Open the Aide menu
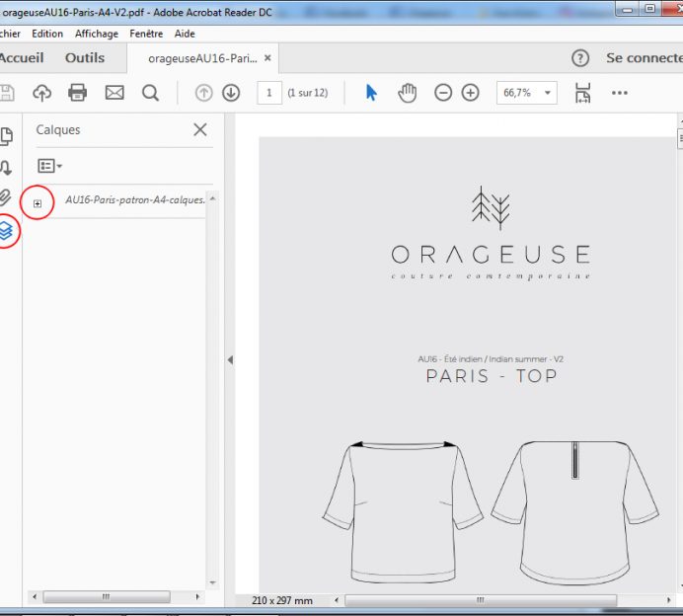The image size is (683, 616). point(185,34)
